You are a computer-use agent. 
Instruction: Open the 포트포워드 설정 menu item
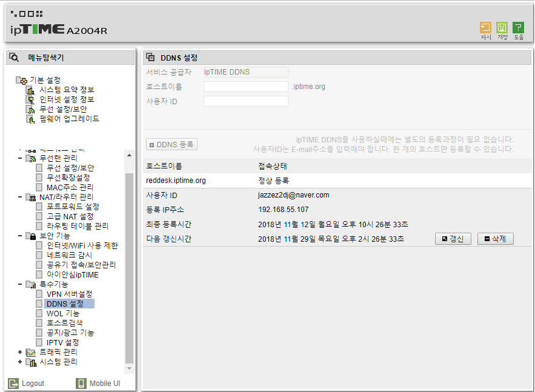click(73, 207)
